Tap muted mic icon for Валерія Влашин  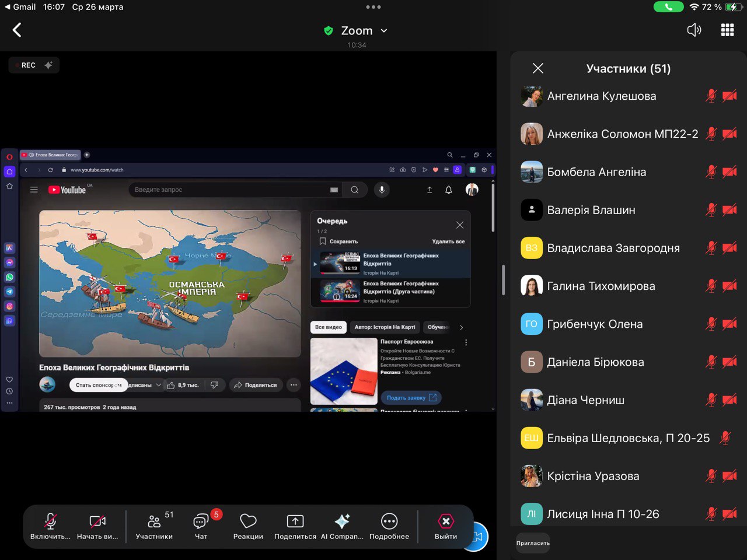click(711, 210)
